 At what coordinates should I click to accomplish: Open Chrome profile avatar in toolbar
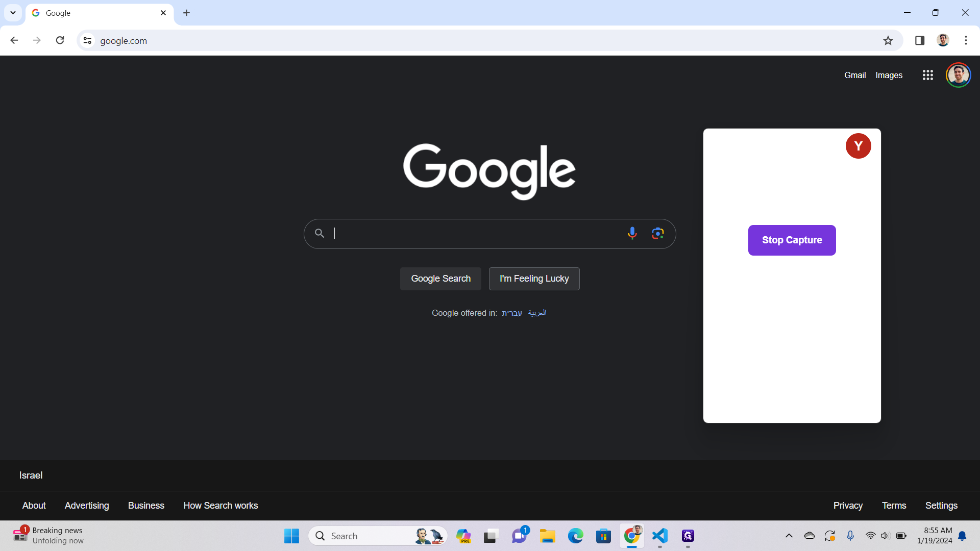[943, 40]
